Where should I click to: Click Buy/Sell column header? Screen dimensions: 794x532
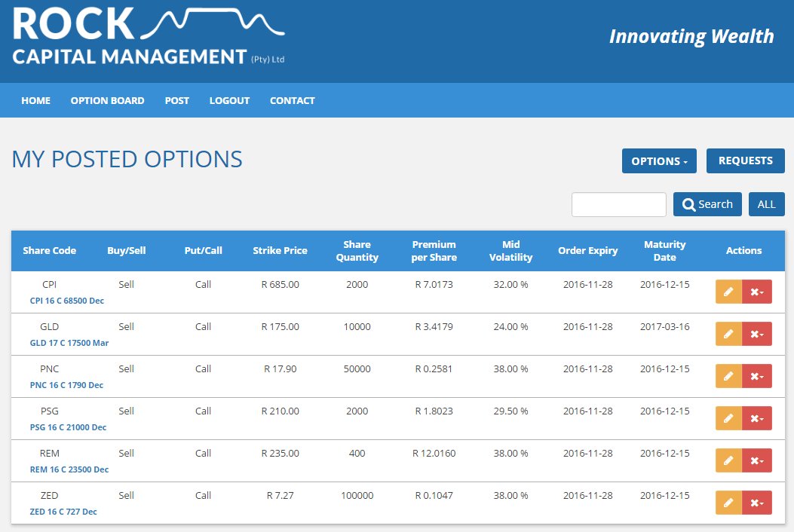(x=127, y=251)
